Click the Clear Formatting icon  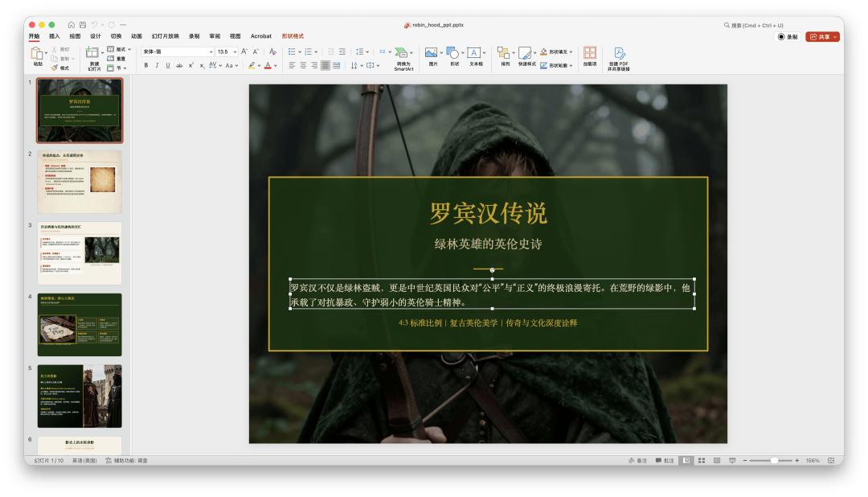point(273,51)
